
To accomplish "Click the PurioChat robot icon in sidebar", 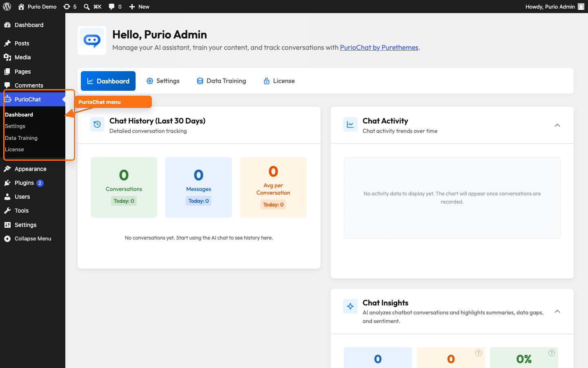I will tap(7, 99).
